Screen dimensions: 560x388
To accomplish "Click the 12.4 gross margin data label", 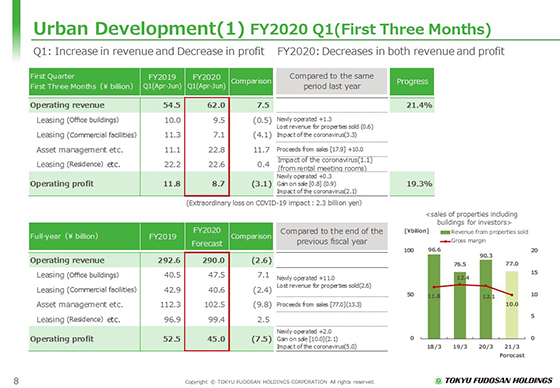I will tap(462, 278).
